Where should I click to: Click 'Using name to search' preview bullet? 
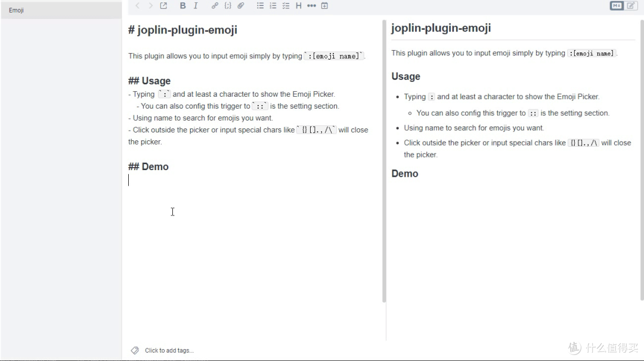[473, 128]
